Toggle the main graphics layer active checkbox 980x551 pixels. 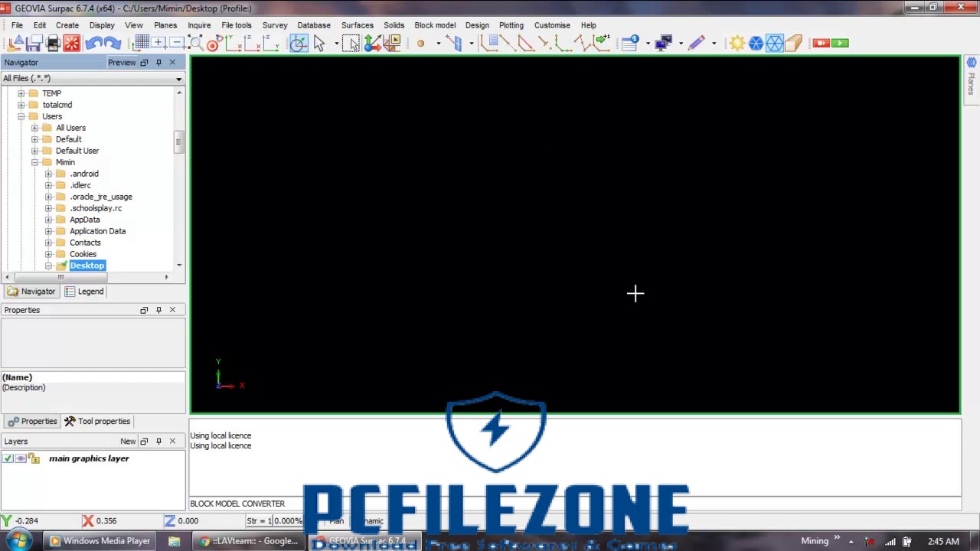8,458
